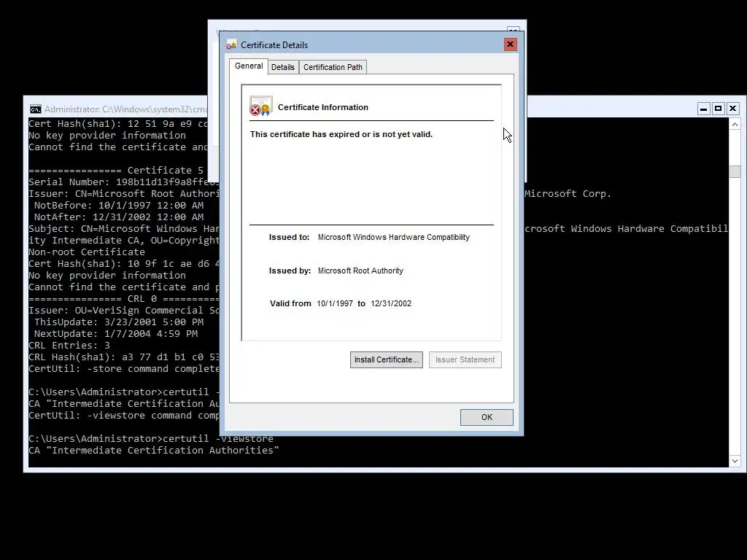Click the 'CRL Entries: 3' console line
Viewport: 747px width, 560px height.
[x=69, y=345]
